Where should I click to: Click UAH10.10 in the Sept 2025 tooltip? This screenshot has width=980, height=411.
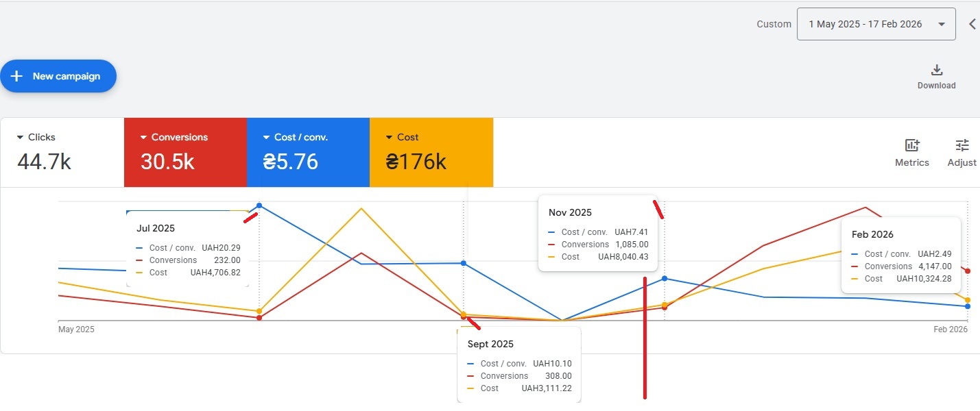(x=552, y=364)
